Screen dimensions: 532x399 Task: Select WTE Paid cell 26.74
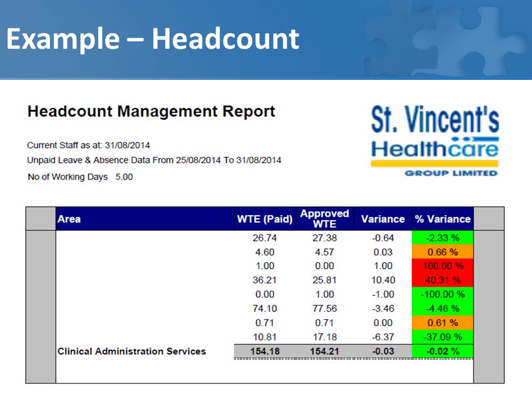pyautogui.click(x=265, y=238)
